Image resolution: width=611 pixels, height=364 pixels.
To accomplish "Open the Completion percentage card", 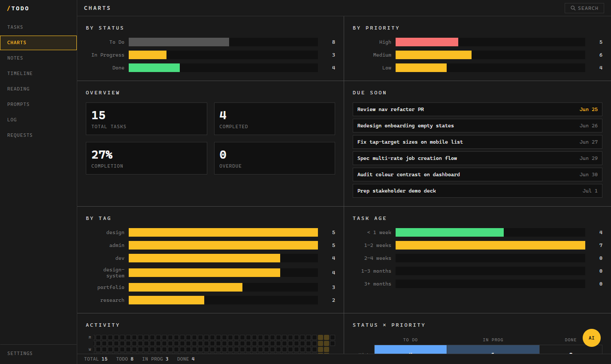I will point(146,158).
